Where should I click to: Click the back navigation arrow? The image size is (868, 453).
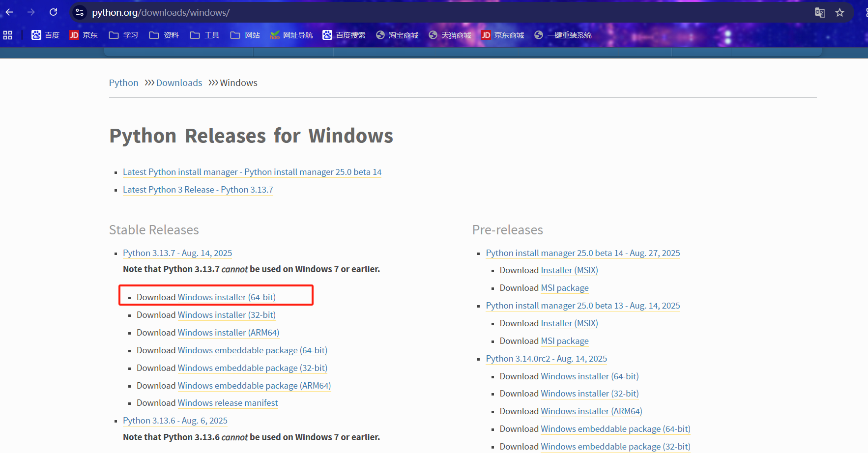[x=9, y=12]
